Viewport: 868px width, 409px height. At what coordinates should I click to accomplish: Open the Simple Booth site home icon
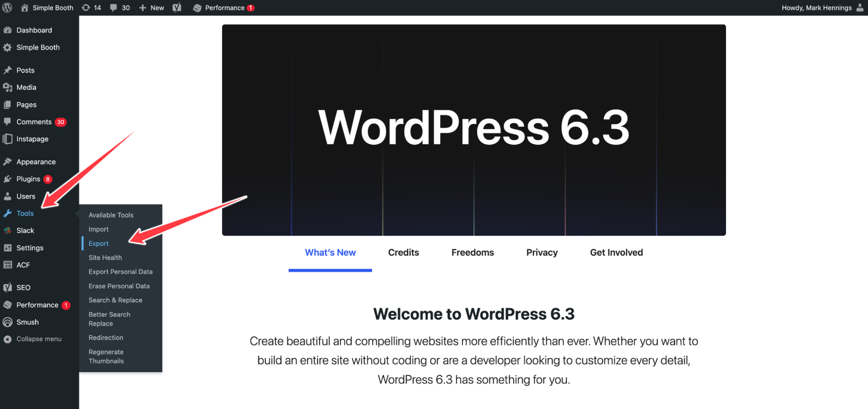click(x=25, y=8)
